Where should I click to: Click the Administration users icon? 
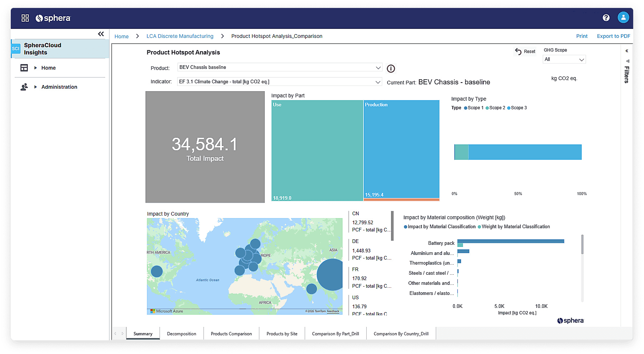tap(24, 87)
